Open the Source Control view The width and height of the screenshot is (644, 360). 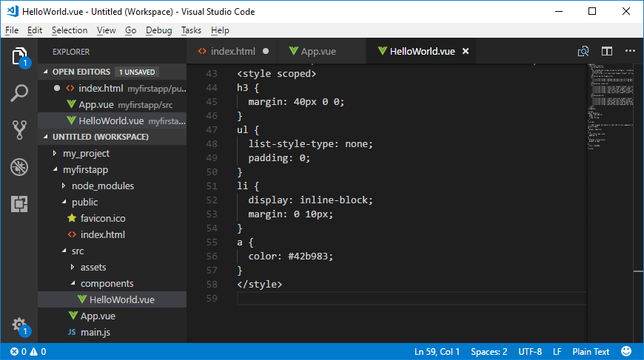coord(19,130)
